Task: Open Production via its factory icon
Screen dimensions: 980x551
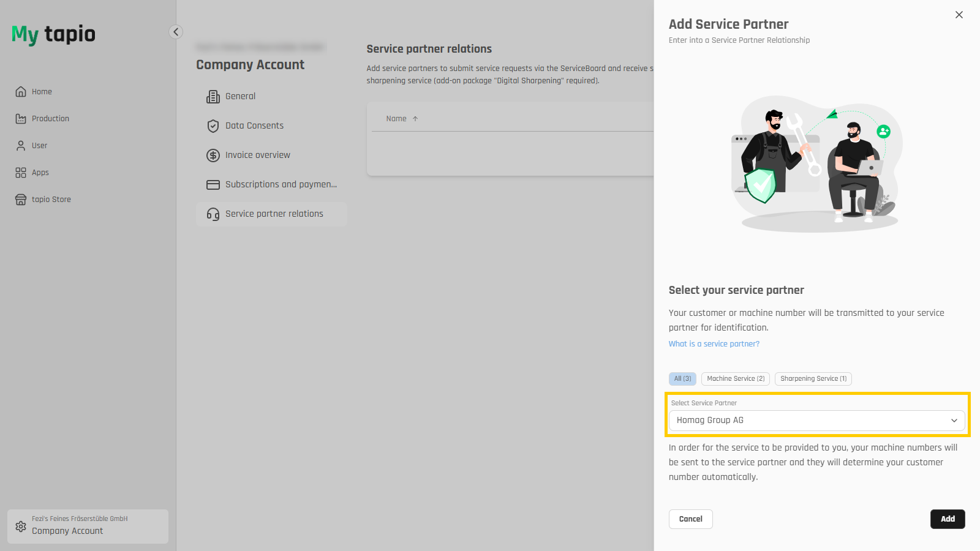Action: point(21,119)
